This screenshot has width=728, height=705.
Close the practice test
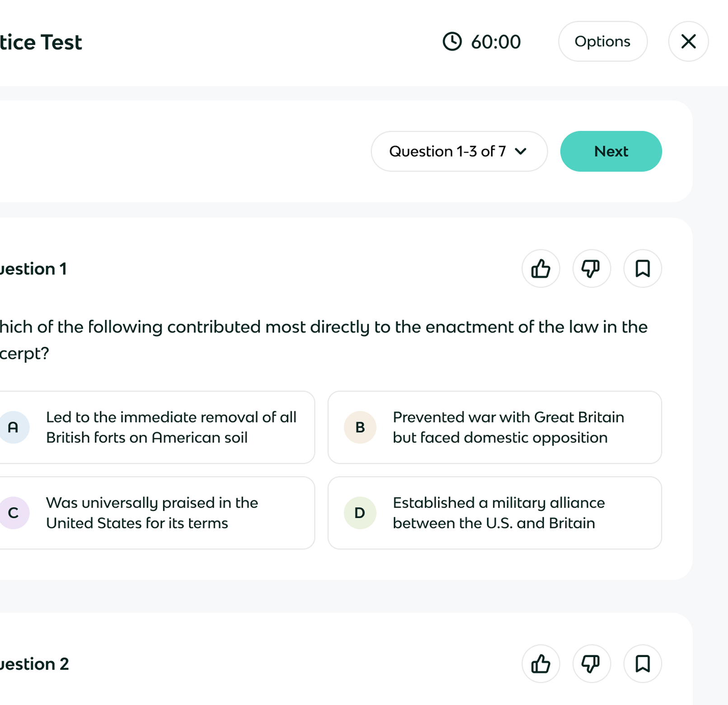(688, 42)
